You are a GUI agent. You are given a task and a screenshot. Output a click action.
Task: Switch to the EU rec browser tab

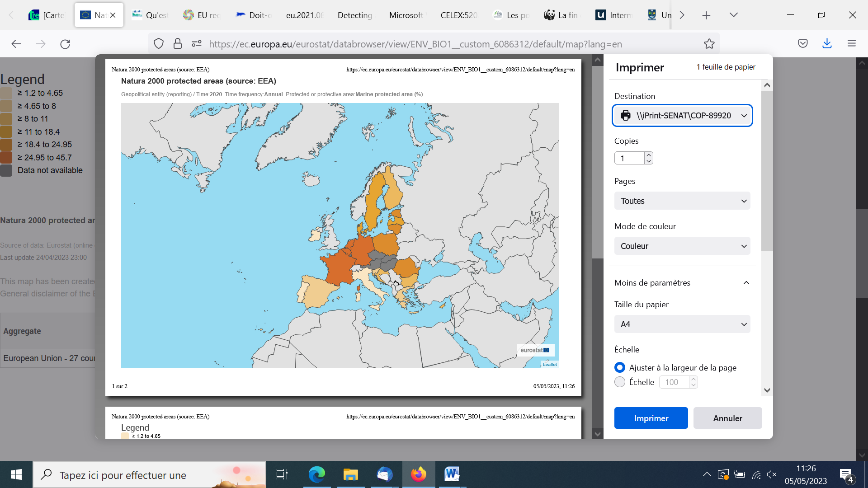click(202, 15)
